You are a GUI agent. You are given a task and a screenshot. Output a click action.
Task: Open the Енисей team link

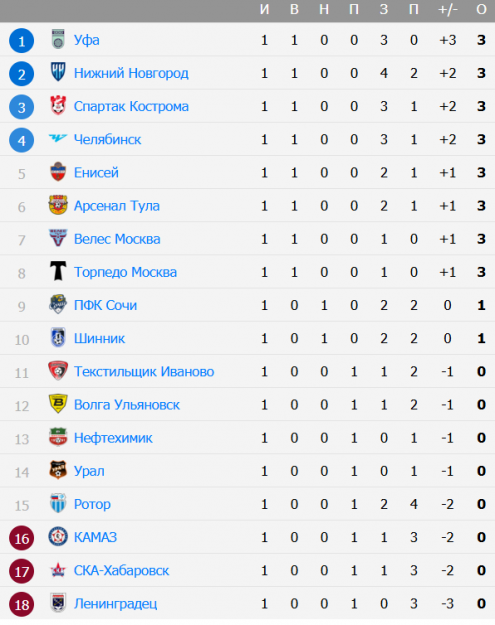pyautogui.click(x=96, y=173)
